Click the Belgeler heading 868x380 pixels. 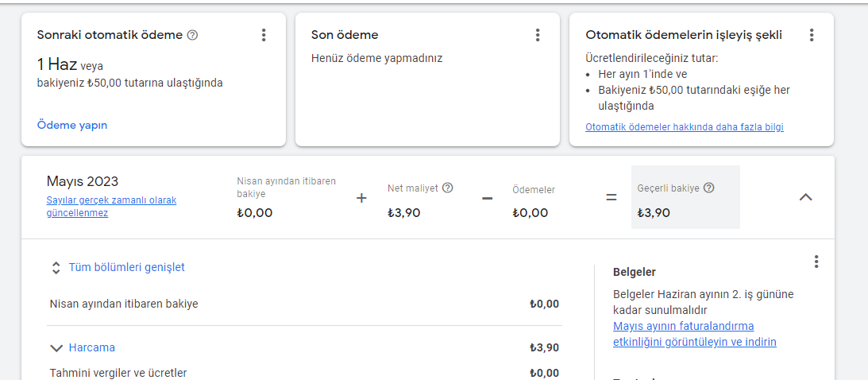point(635,272)
